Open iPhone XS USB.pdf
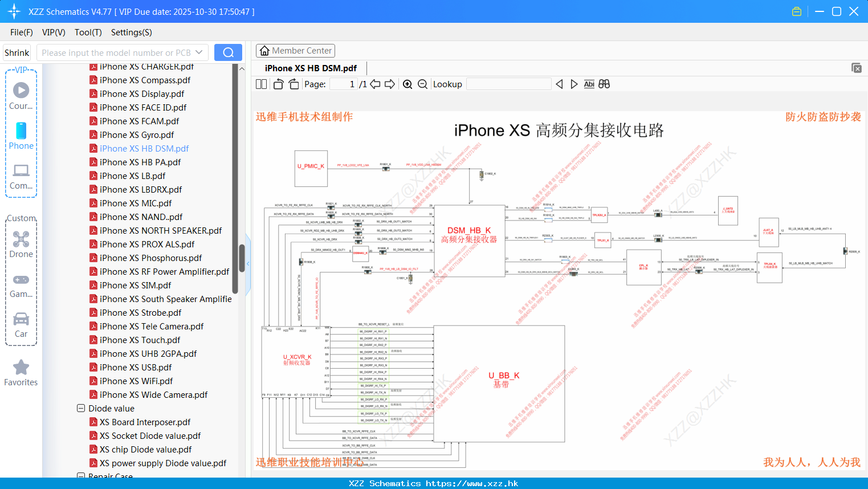The height and width of the screenshot is (489, 868). (136, 368)
